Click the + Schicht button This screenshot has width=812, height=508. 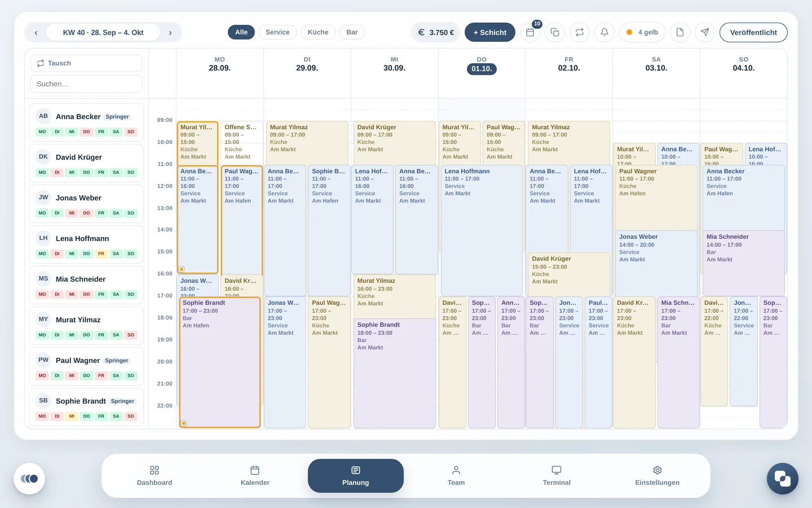(490, 32)
